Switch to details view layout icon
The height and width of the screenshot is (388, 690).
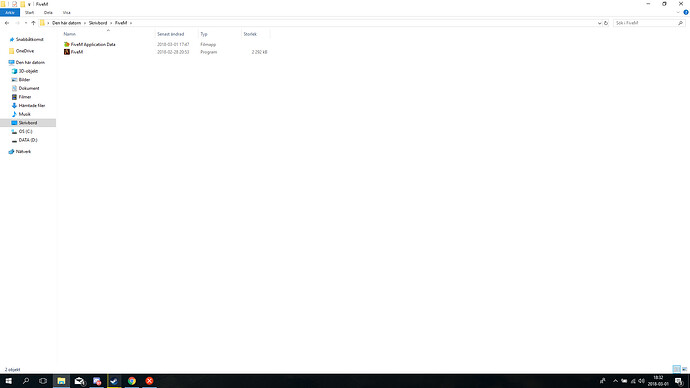[676, 369]
